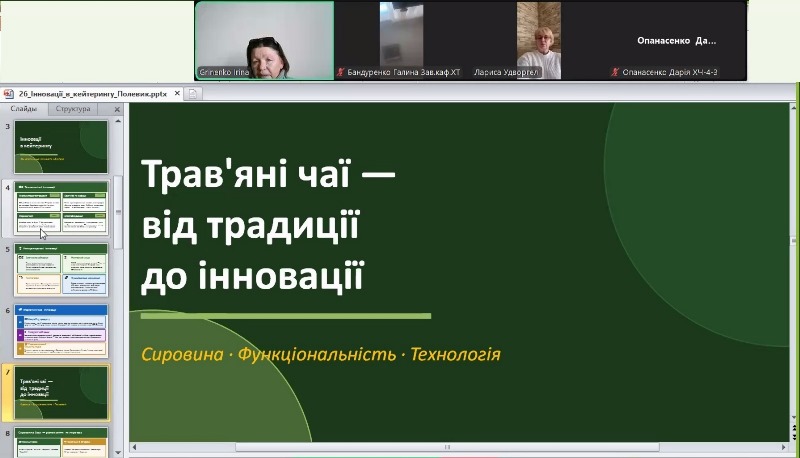Select slide 7 thumbnail
The height and width of the screenshot is (458, 800).
click(x=61, y=392)
